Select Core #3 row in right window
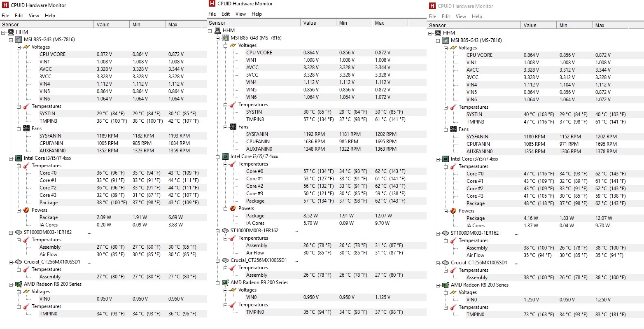This screenshot has height=329, width=644. coord(554,196)
